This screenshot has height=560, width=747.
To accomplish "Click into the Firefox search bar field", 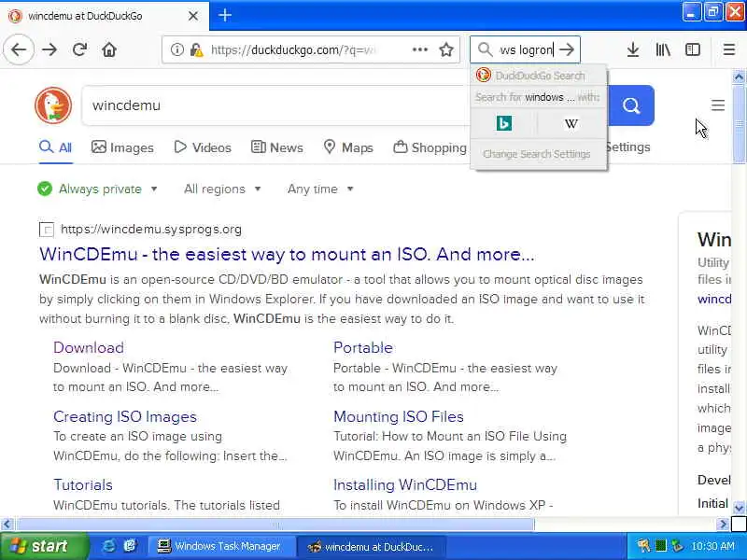I will point(526,49).
